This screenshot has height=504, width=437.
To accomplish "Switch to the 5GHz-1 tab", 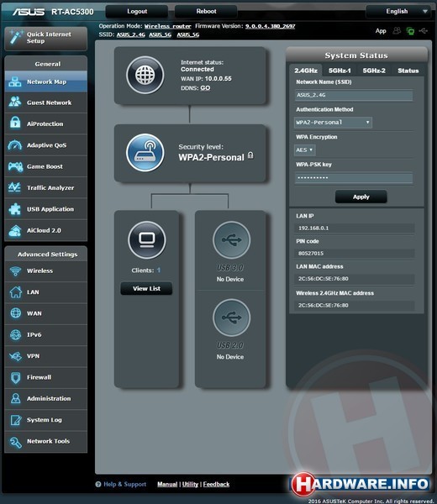I will click(340, 71).
